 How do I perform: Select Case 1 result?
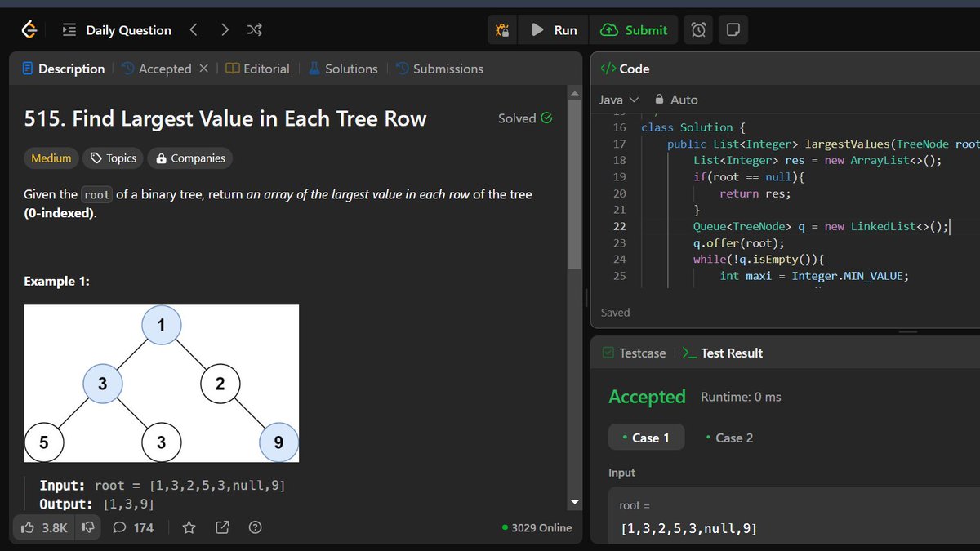[x=646, y=438]
